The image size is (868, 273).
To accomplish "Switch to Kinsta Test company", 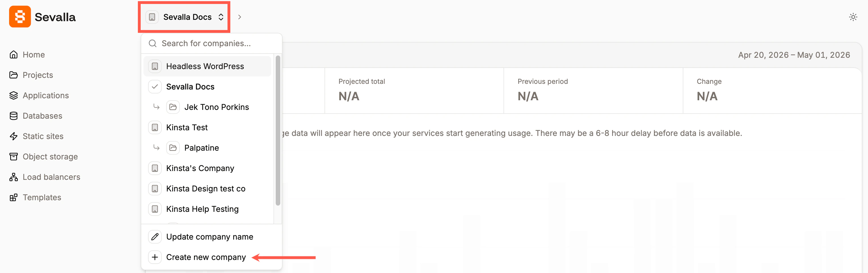I will coord(208,127).
